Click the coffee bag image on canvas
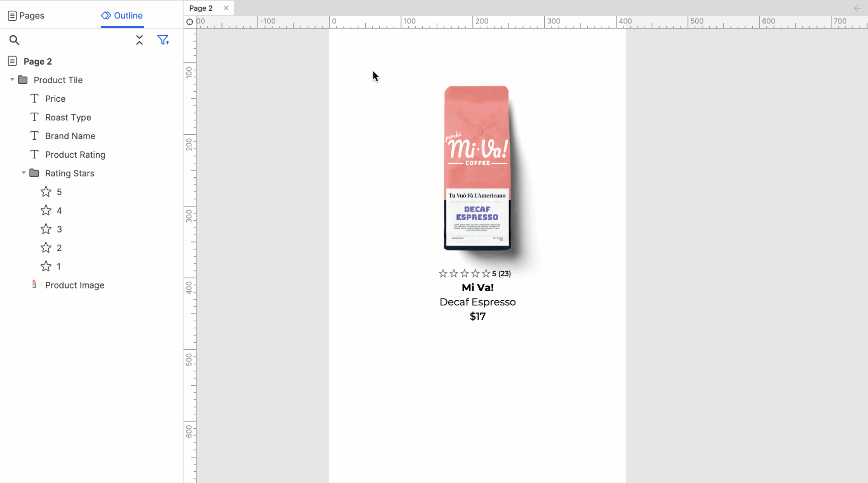Viewport: 868px width, 483px height. tap(477, 168)
